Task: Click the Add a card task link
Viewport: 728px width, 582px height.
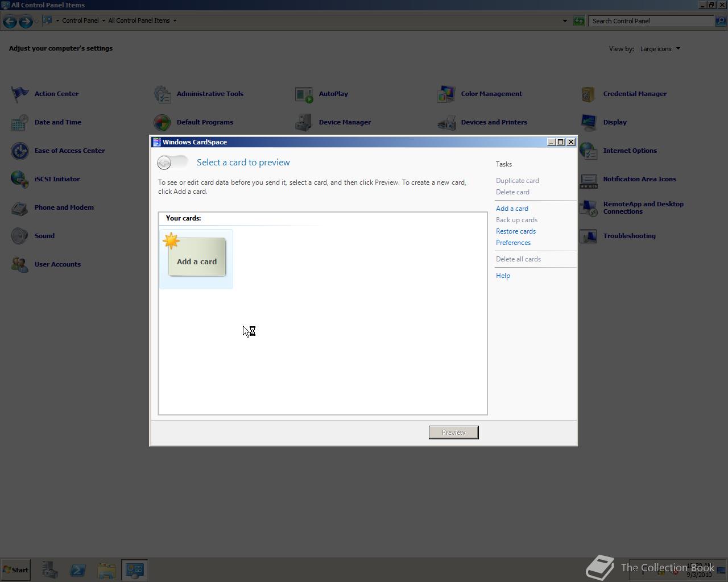Action: coord(512,209)
